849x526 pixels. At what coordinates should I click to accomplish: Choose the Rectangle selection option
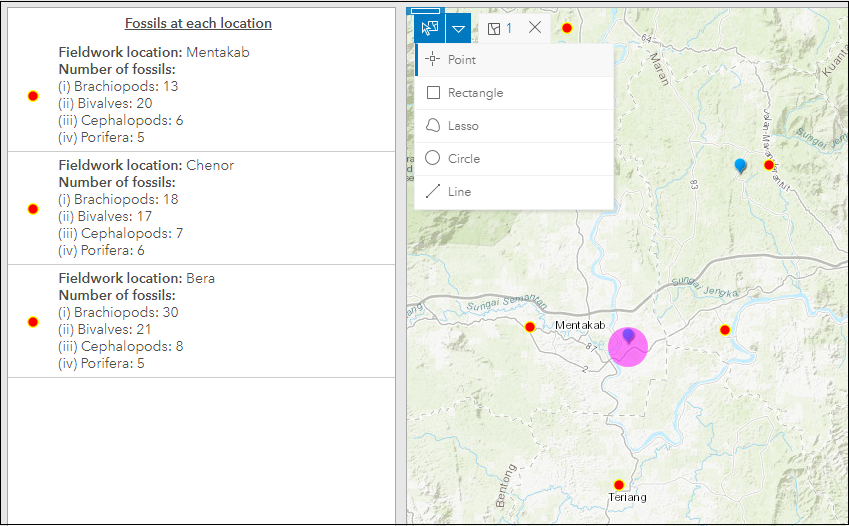click(x=514, y=93)
